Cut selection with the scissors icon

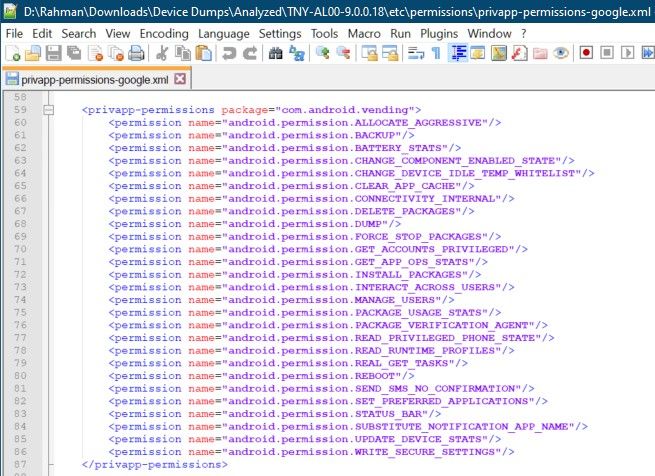162,53
